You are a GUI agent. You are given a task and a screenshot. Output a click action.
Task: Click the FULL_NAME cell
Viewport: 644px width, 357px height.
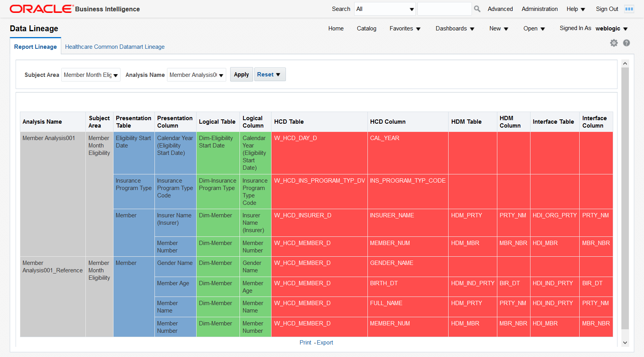point(408,307)
